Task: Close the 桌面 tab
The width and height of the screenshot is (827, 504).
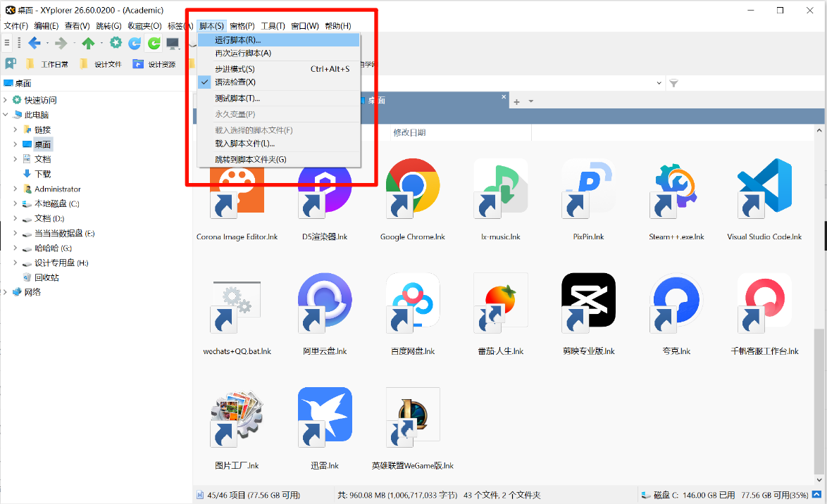Action: 504,97
